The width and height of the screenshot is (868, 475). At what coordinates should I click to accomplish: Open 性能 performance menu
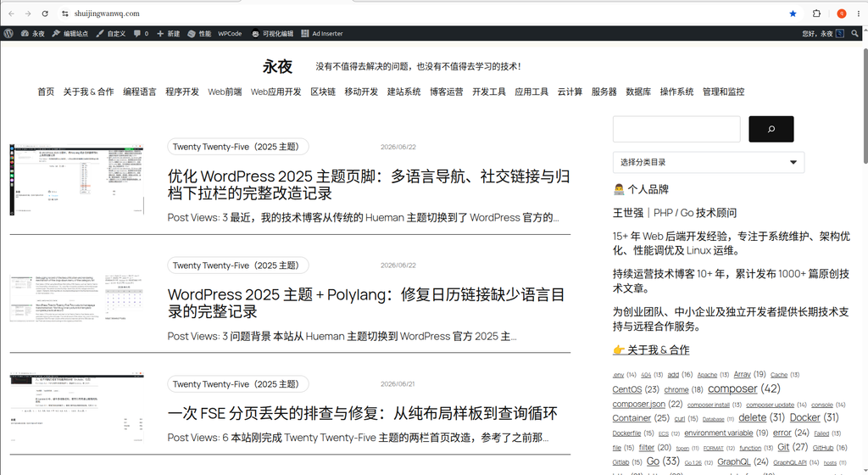tap(199, 33)
